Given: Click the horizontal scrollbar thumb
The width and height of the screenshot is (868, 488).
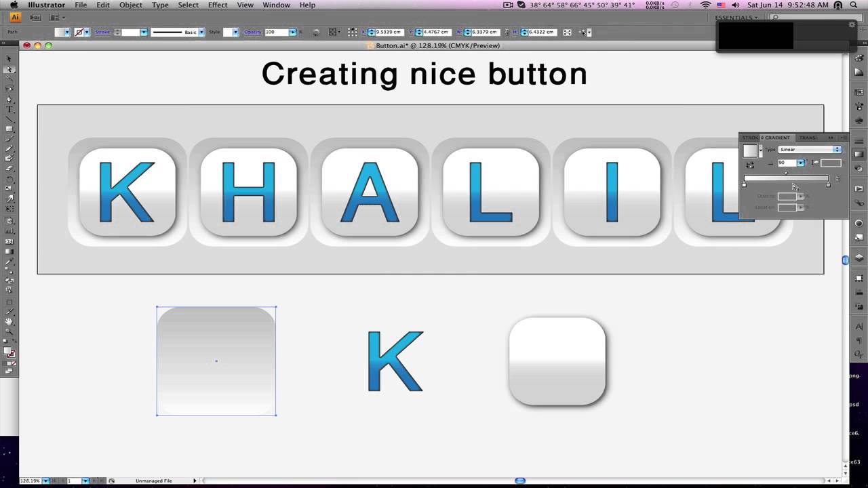Looking at the screenshot, I should coord(520,481).
